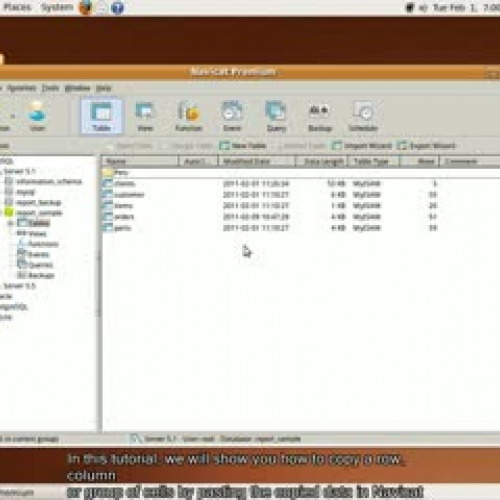500x500 pixels.
Task: Select the orders table name
Action: [x=124, y=217]
